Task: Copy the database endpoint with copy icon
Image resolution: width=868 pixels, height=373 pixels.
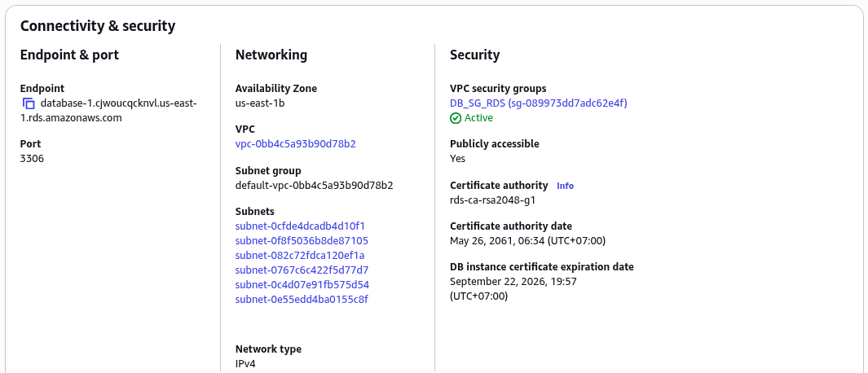Action: tap(29, 103)
